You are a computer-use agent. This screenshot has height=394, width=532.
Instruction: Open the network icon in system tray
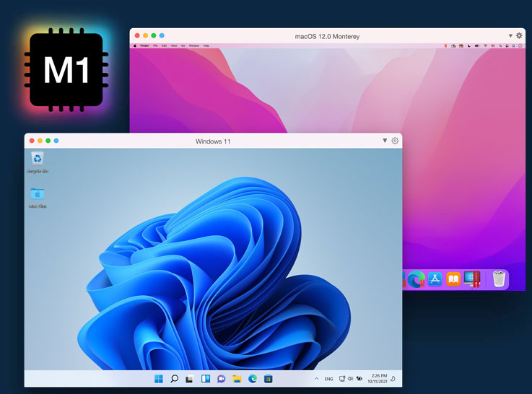coord(342,379)
